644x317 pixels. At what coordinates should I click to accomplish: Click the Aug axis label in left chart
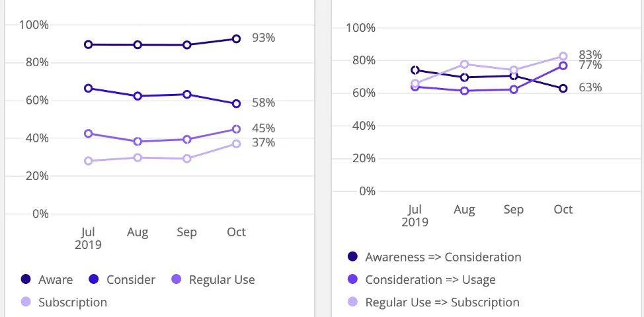138,232
